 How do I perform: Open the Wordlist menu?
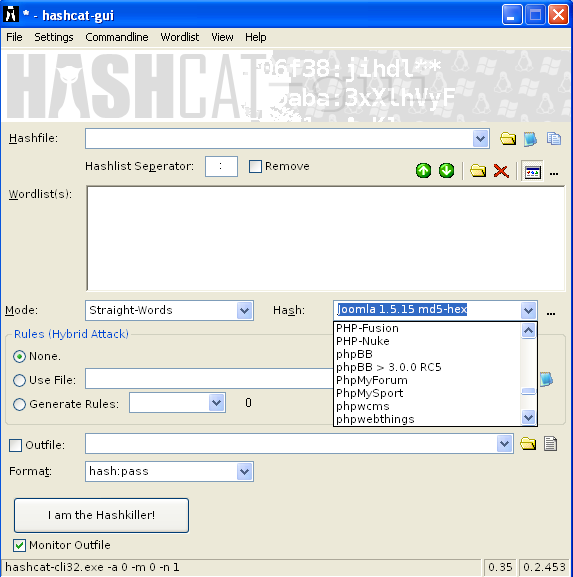click(x=180, y=37)
